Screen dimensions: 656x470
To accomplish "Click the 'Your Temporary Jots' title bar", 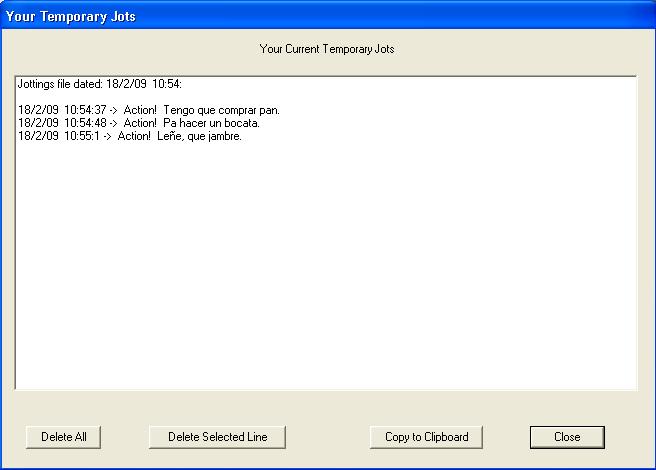I will pos(328,16).
